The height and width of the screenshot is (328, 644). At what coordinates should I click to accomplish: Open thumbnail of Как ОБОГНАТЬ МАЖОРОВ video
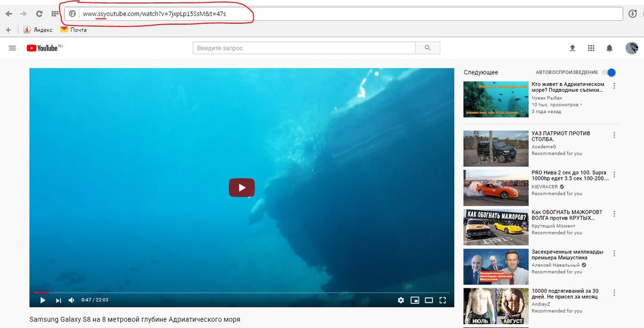(x=496, y=227)
